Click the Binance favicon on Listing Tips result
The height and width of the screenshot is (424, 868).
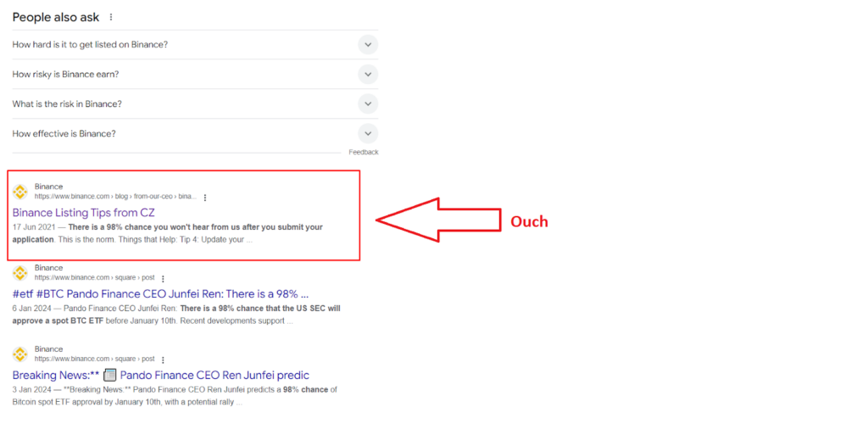coord(20,192)
